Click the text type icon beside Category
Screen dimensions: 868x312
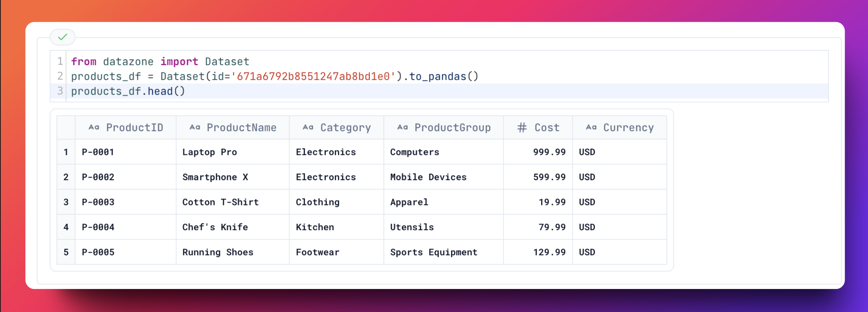click(308, 127)
